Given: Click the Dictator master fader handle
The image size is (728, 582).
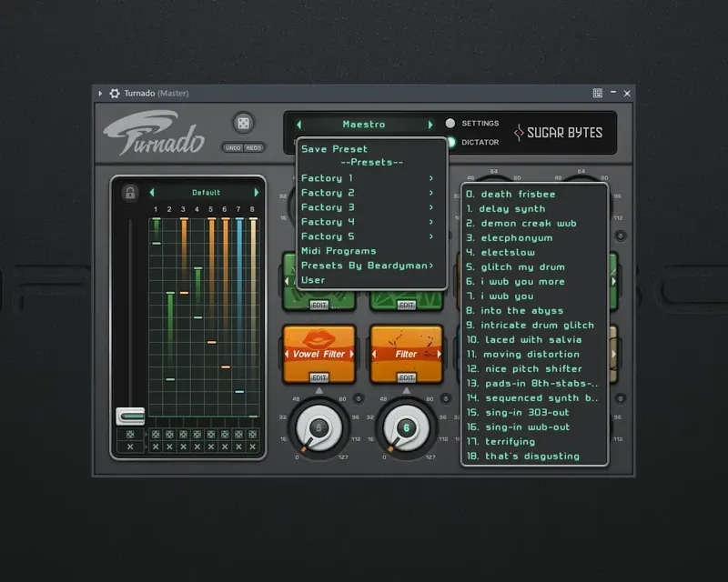Looking at the screenshot, I should pyautogui.click(x=130, y=416).
